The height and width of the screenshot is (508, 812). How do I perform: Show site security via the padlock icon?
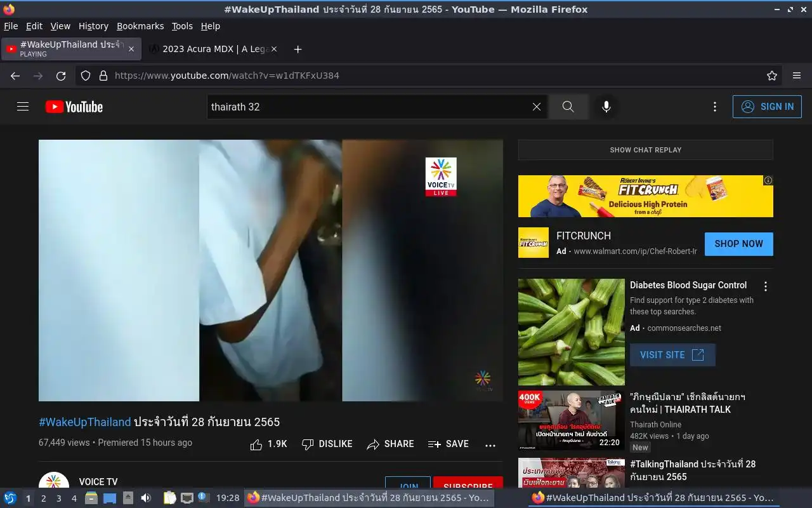[x=103, y=76]
